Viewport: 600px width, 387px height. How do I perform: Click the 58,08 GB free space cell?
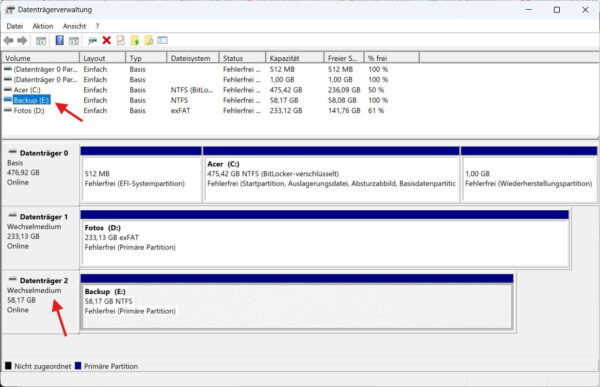[x=342, y=100]
